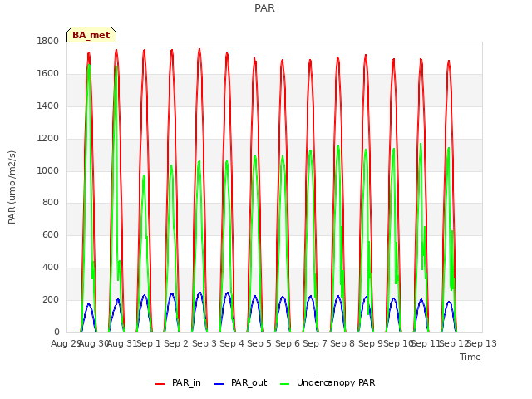Click the 400 y-axis tick label
This screenshot has width=532, height=399.
[51, 268]
